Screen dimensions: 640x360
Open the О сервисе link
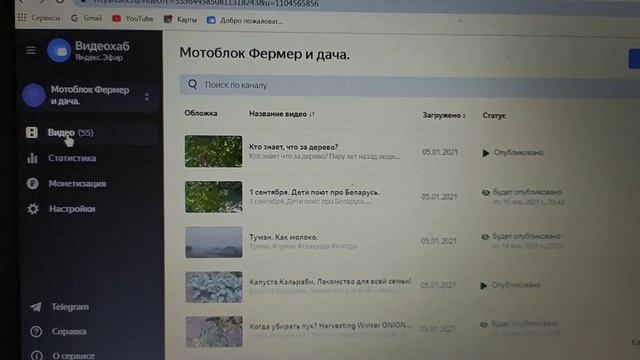pyautogui.click(x=73, y=356)
